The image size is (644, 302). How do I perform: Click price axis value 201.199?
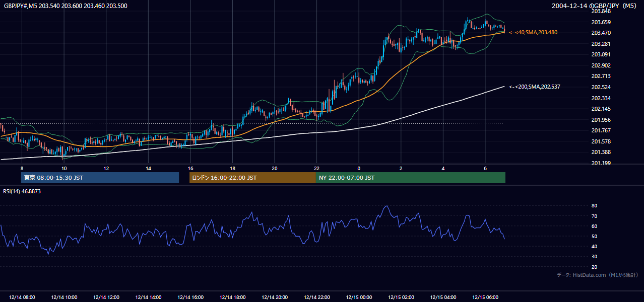600,163
